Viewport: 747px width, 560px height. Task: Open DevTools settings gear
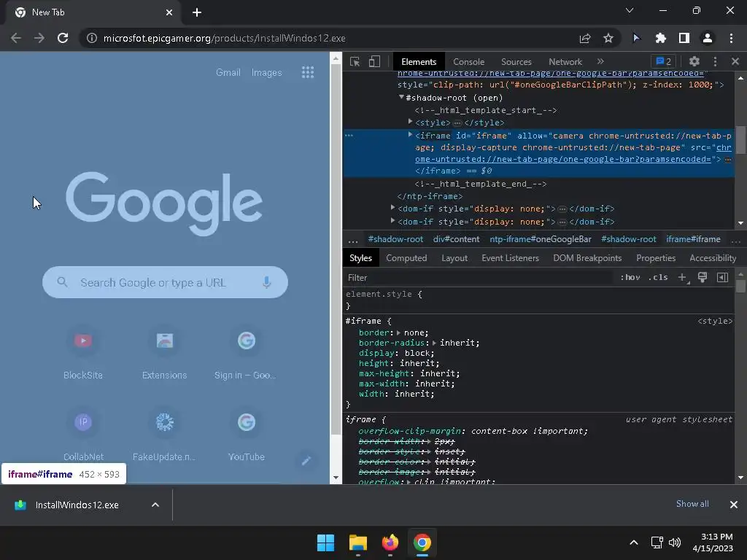[694, 61]
